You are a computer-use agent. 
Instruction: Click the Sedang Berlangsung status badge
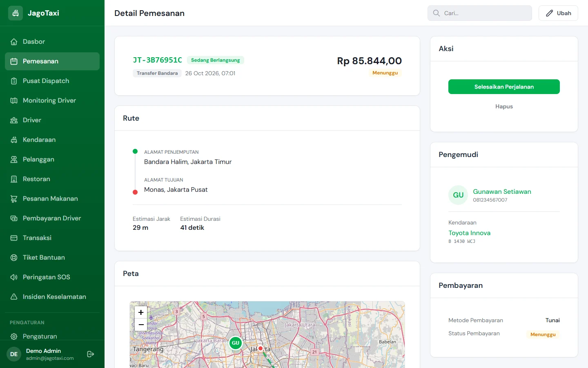(216, 60)
